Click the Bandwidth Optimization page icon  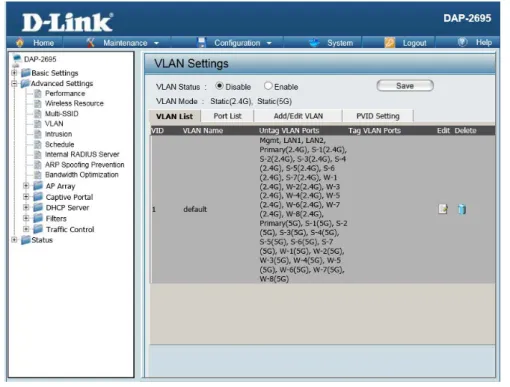point(38,175)
